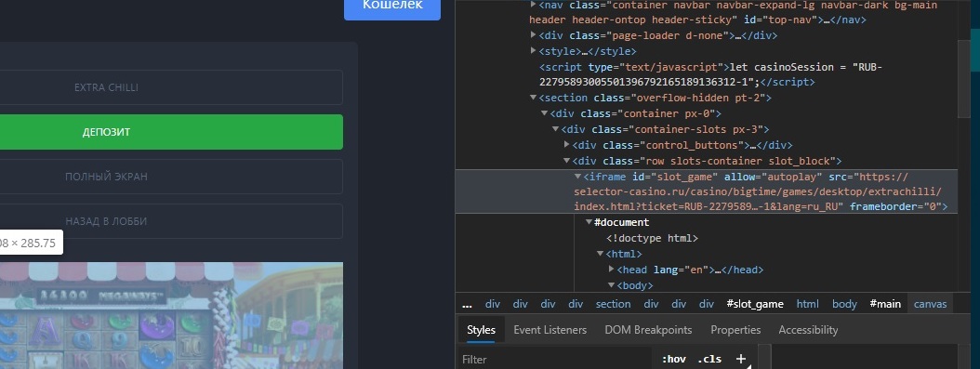This screenshot has width=980, height=369.
Task: Expand the head lang="en" node
Action: tap(612, 270)
